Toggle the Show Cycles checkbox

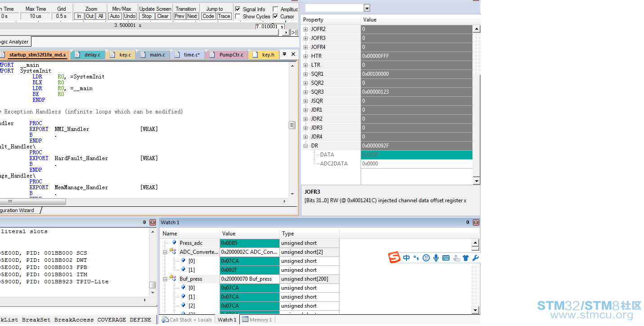pyautogui.click(x=238, y=16)
